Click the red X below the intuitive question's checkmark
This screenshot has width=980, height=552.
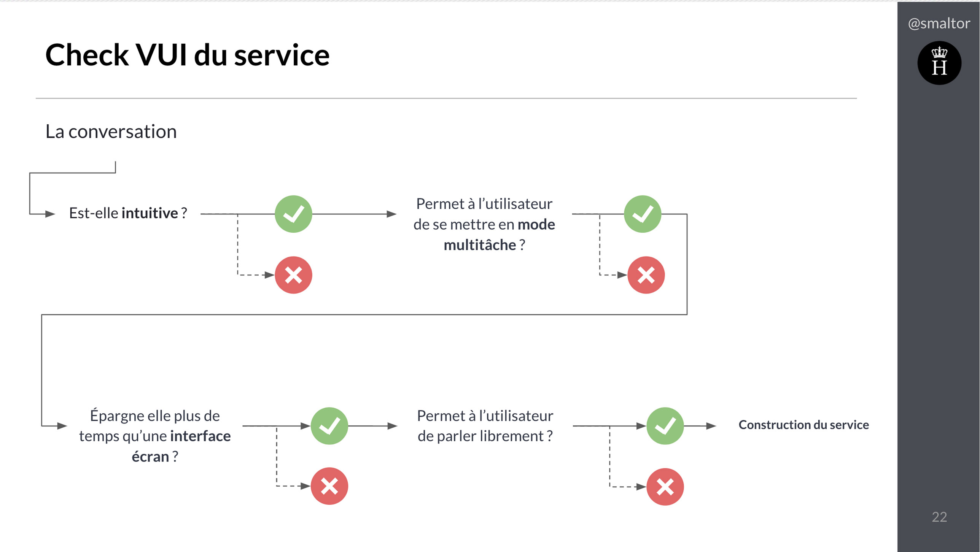(x=293, y=275)
